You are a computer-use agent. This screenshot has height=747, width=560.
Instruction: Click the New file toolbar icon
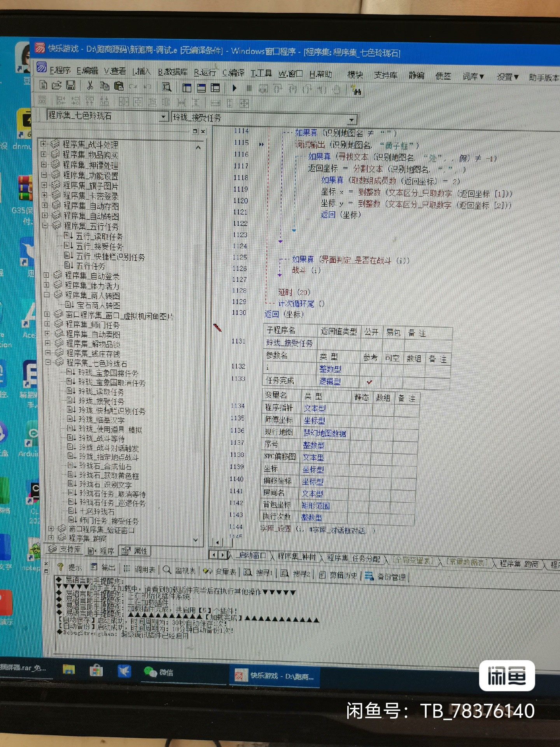coord(44,85)
